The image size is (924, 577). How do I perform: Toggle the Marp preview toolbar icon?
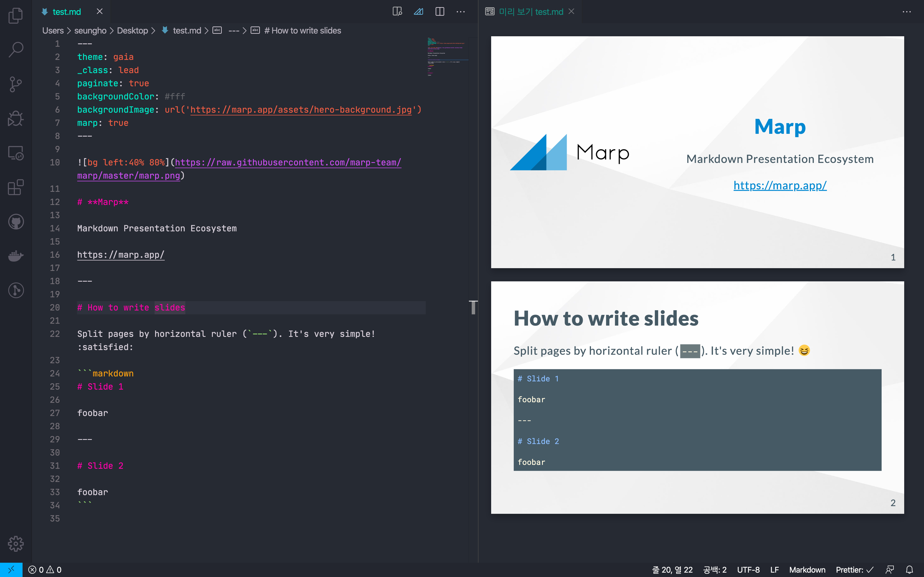(x=419, y=12)
